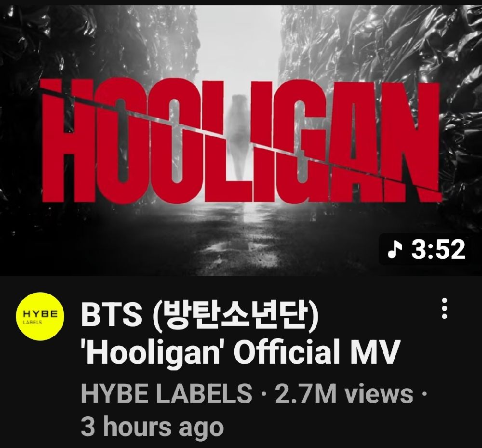Click the HYBE LABELS channel name text
Image resolution: width=482 pixels, height=448 pixels.
click(x=166, y=393)
